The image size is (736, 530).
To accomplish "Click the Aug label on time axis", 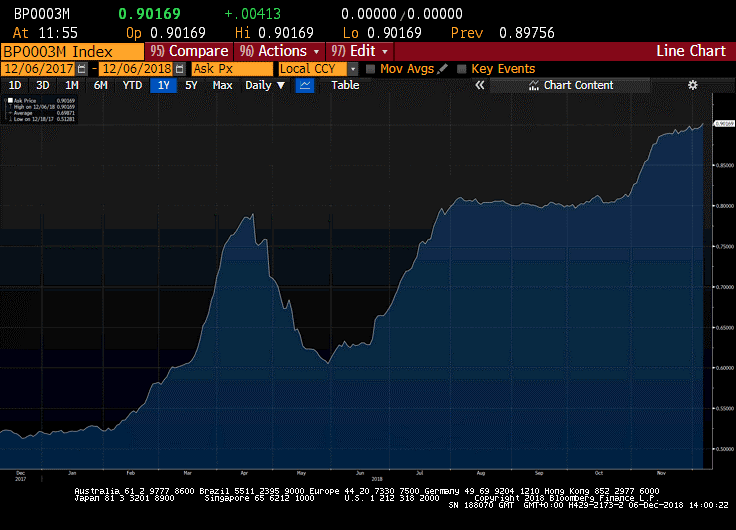I will click(x=481, y=473).
